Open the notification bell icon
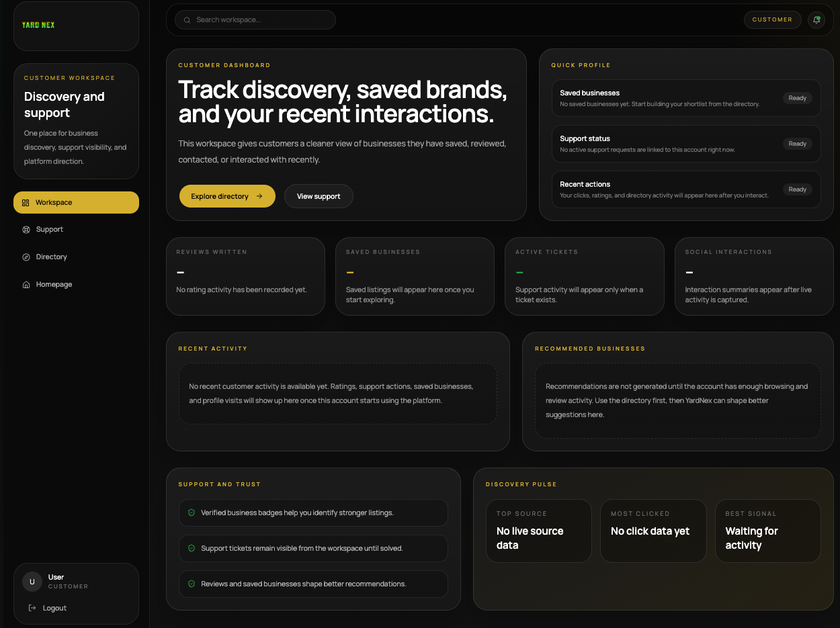Screen dimensions: 840x628 tap(816, 20)
